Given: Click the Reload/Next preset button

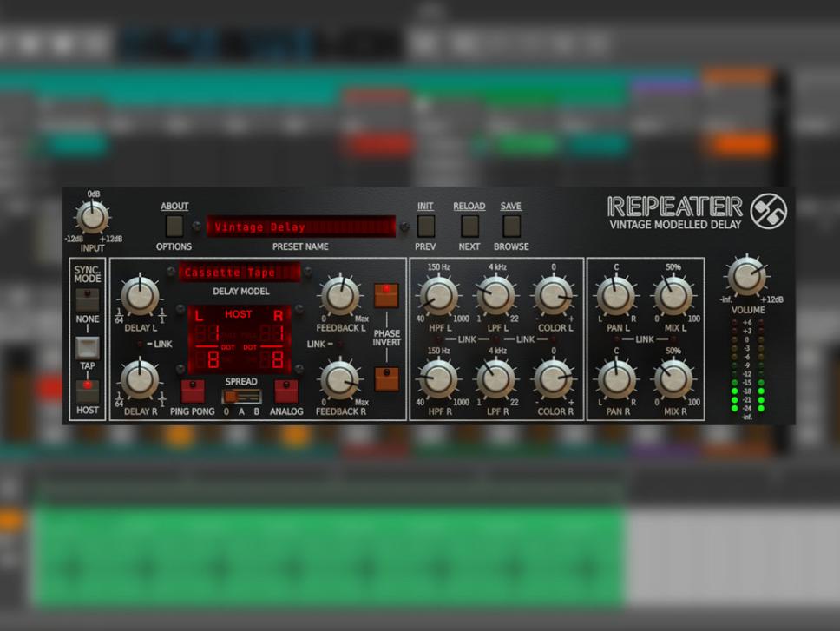Looking at the screenshot, I should click(x=469, y=227).
